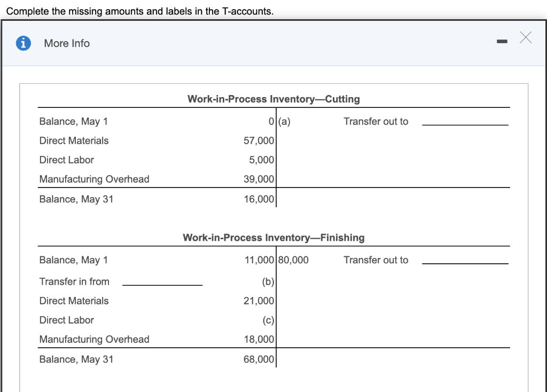Image resolution: width=547 pixels, height=392 pixels.
Task: Select the minimize icon of More Info panel
Action: (502, 41)
